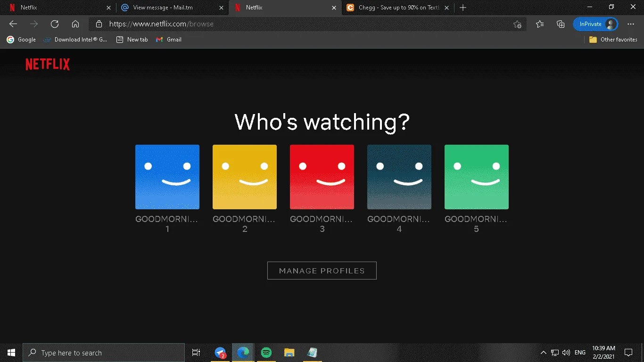Click the ENG language indicator

(x=580, y=353)
